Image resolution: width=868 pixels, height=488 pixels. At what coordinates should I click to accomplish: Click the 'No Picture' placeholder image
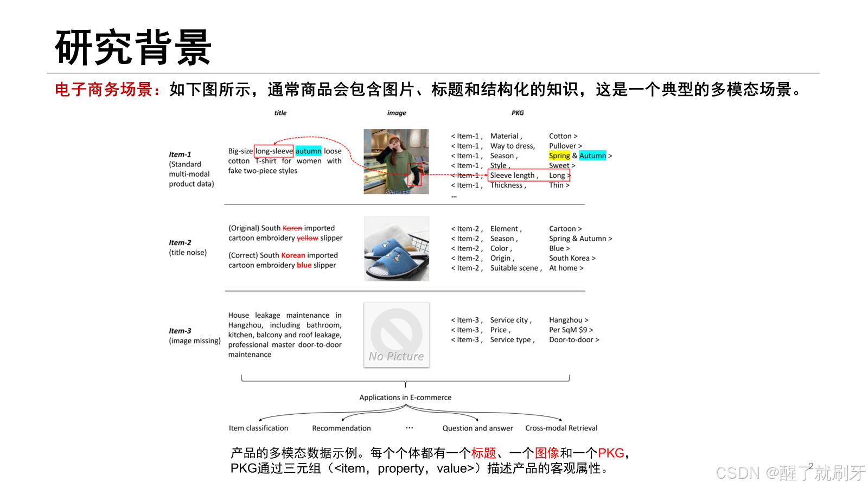[x=397, y=335]
